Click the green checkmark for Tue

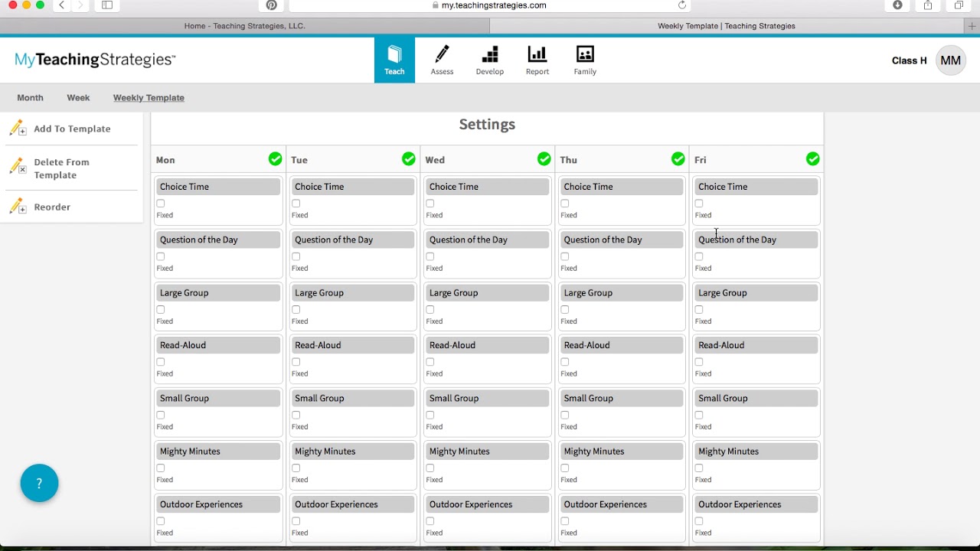[409, 158]
